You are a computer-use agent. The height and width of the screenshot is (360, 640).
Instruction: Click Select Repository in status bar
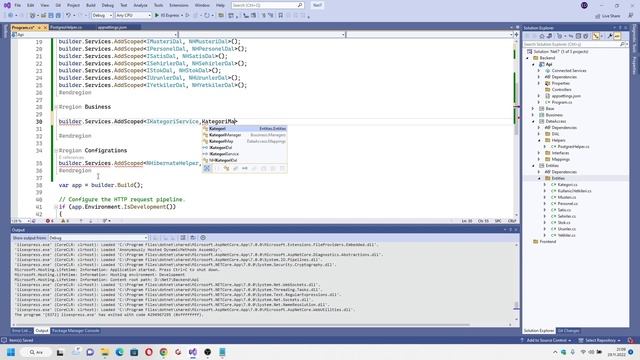tap(600, 340)
